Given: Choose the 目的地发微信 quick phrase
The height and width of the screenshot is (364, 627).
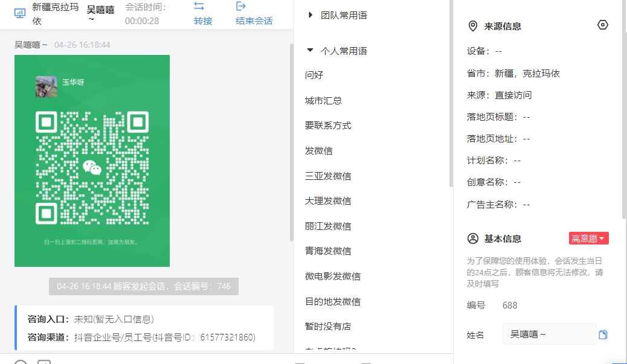Looking at the screenshot, I should pos(333,301).
